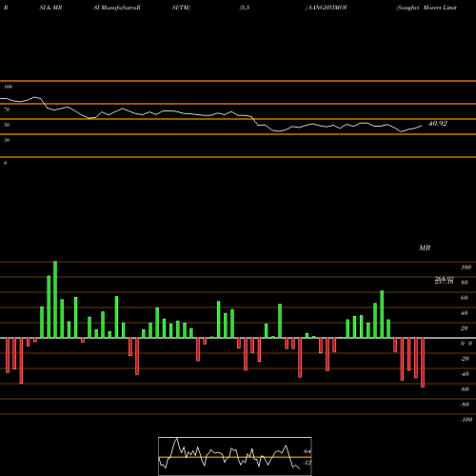476x476 pixels.
Task: Click the RSI value label 40.92
Action: (438, 124)
